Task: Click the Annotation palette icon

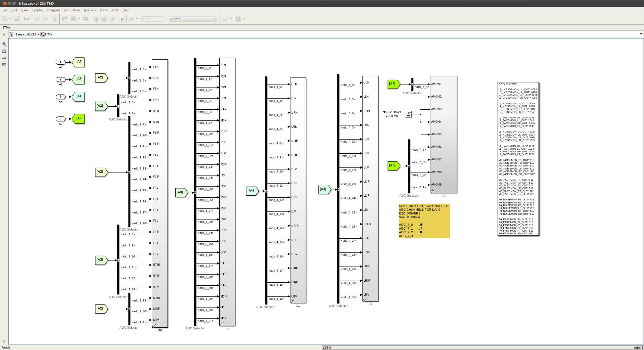Action: 4,65
